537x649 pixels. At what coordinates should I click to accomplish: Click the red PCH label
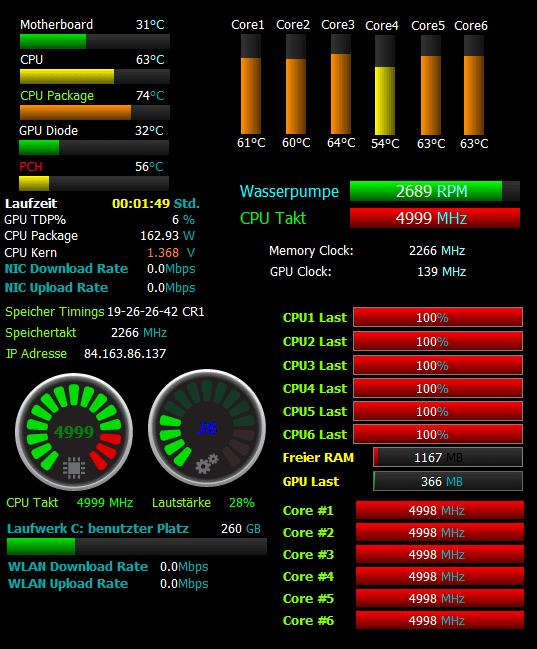pos(31,166)
